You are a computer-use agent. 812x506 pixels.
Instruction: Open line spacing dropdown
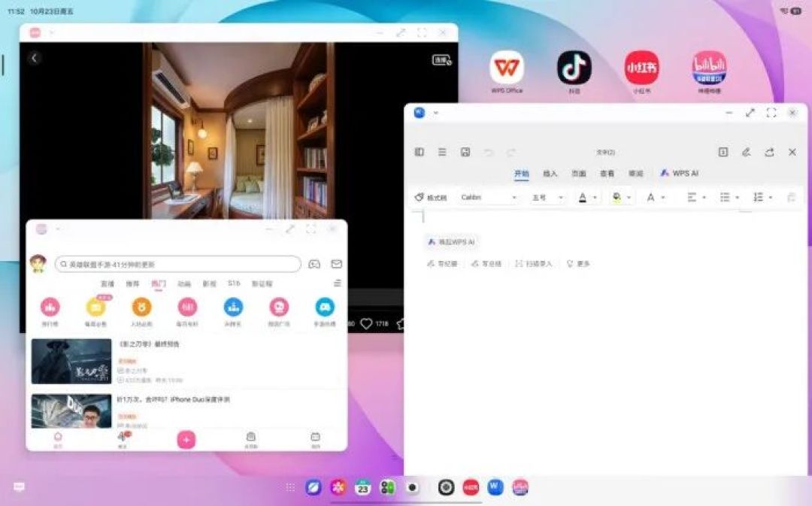click(763, 197)
